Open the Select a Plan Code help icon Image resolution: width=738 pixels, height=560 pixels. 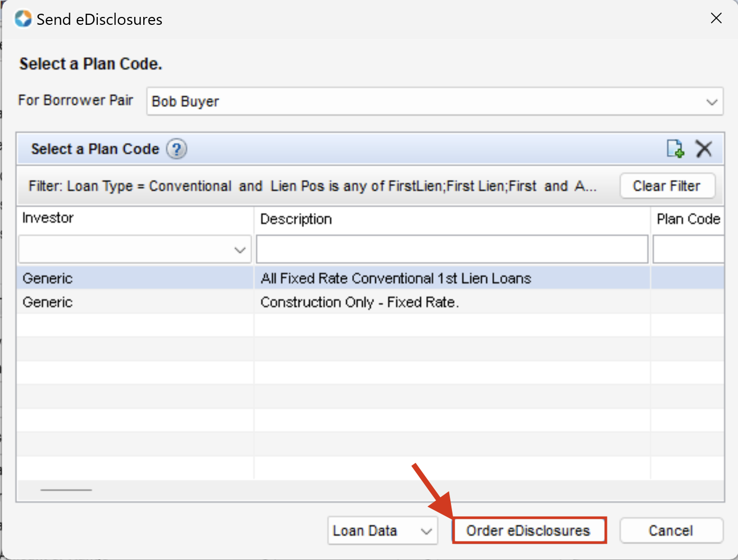point(177,150)
